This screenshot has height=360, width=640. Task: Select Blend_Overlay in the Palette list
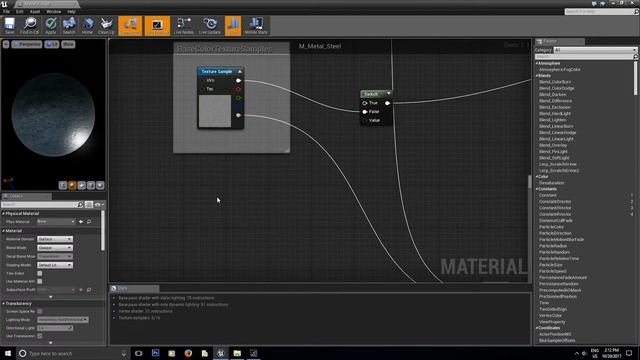coord(553,145)
